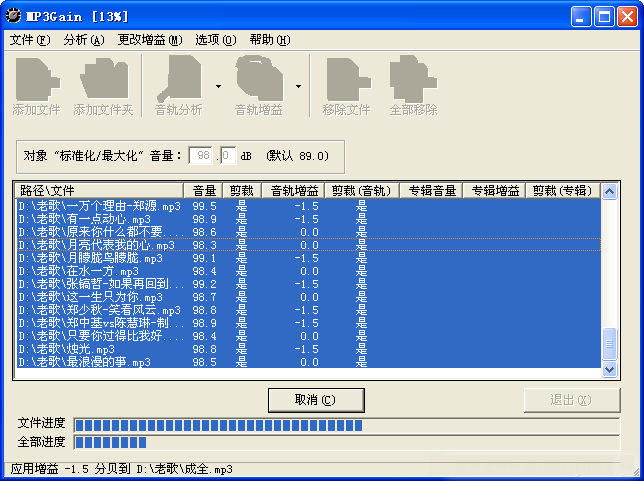
Task: Open the 文件(F) menu
Action: coord(30,40)
